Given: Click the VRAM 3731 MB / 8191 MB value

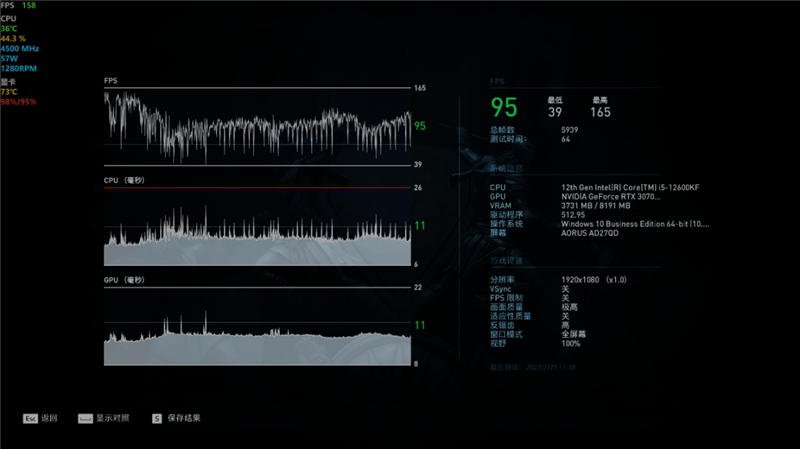Looking at the screenshot, I should pyautogui.click(x=596, y=206).
